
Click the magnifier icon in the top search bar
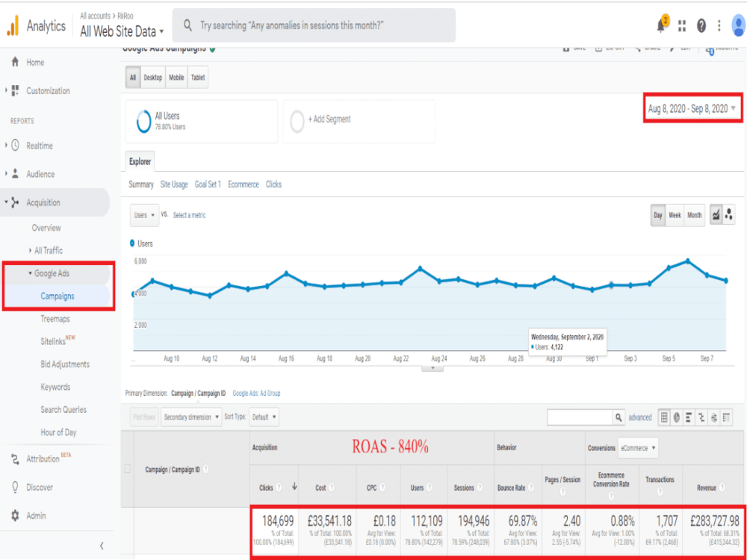[x=187, y=25]
